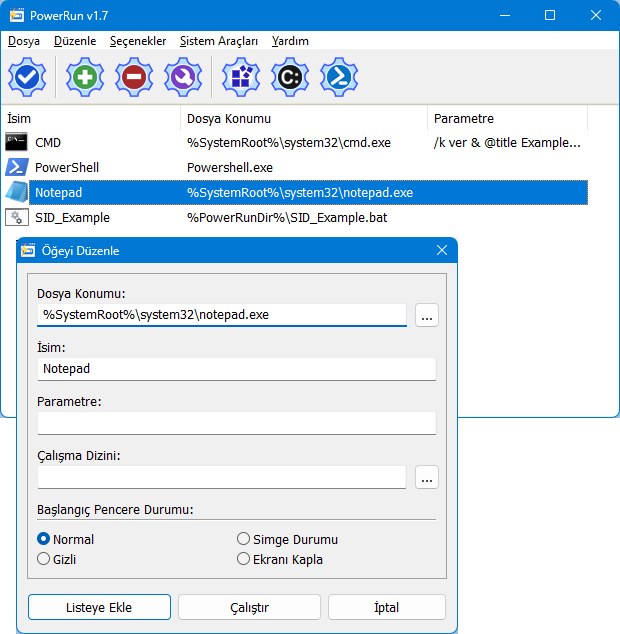
Task: Select the Simge Durumu radio button
Action: coord(243,539)
